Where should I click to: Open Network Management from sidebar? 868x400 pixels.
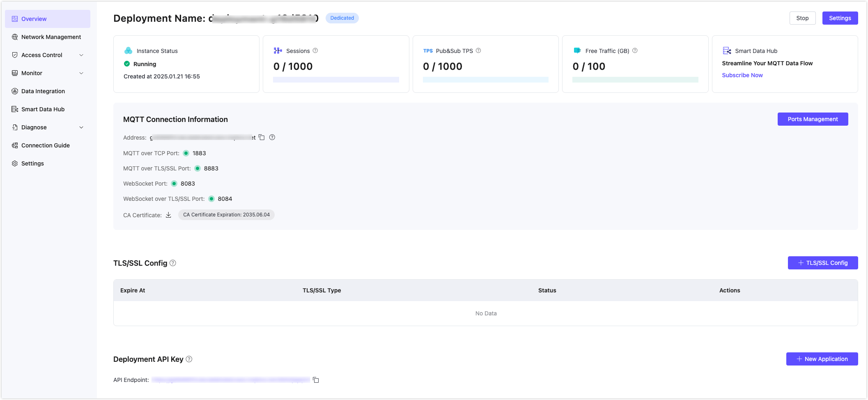click(51, 37)
